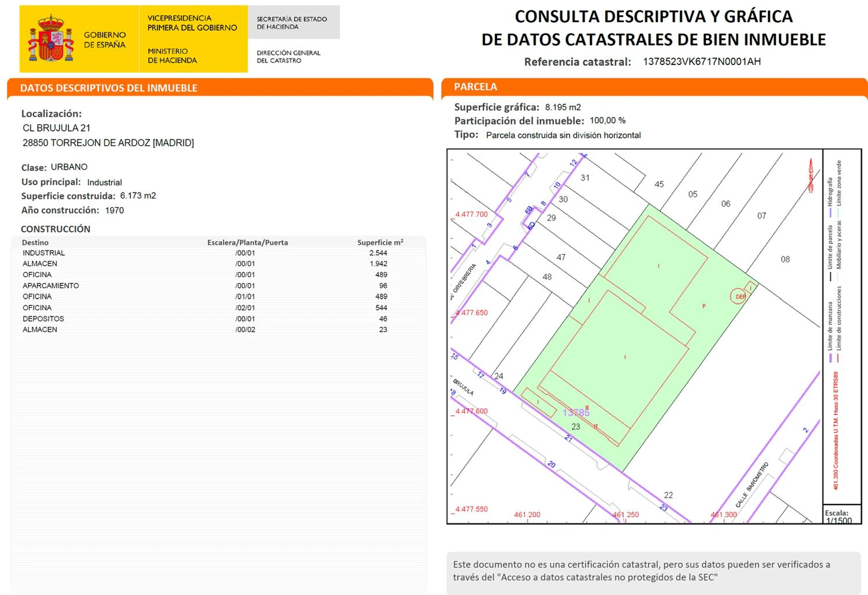Viewport: 868px width, 595px height.
Task: Click the circular DEP marker on parcel
Action: coord(738,296)
